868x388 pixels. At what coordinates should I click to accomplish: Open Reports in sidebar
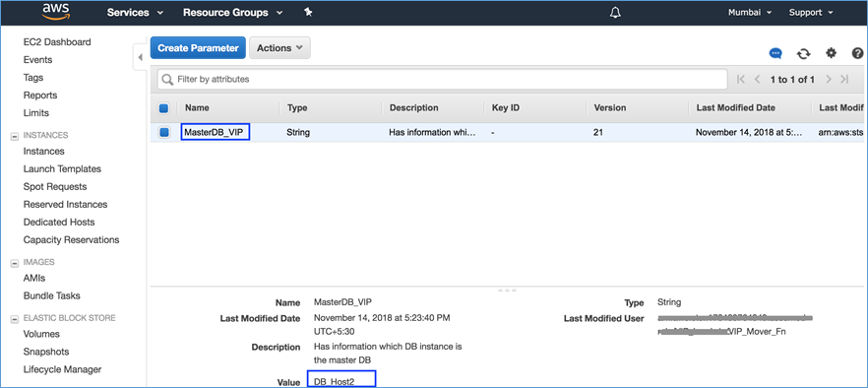39,96
